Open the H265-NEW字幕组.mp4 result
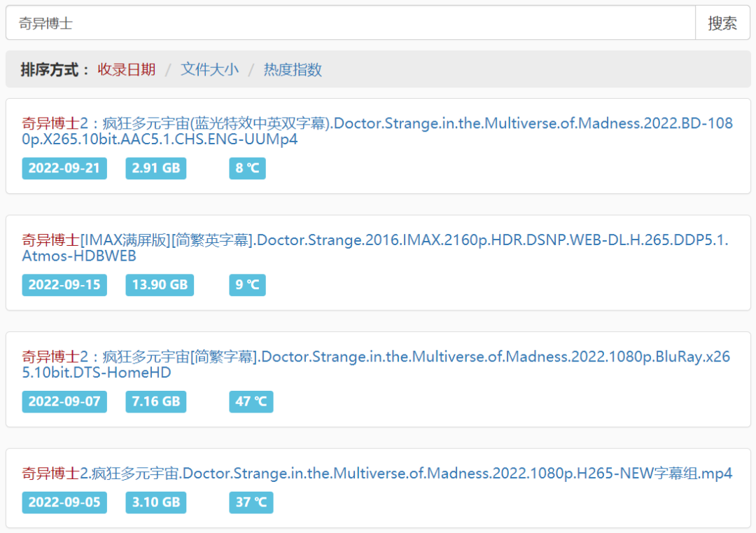Screen dimensions: 756x533 click(377, 473)
